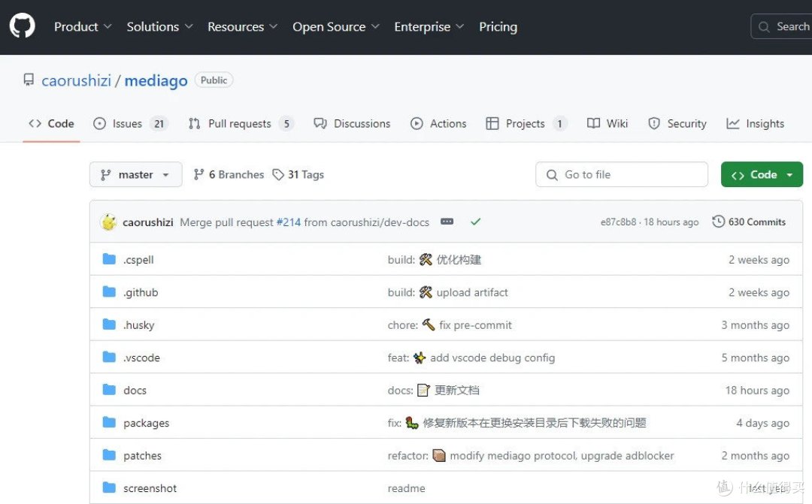Click the folder icon next to .husky
The height and width of the screenshot is (504, 812).
tap(109, 324)
